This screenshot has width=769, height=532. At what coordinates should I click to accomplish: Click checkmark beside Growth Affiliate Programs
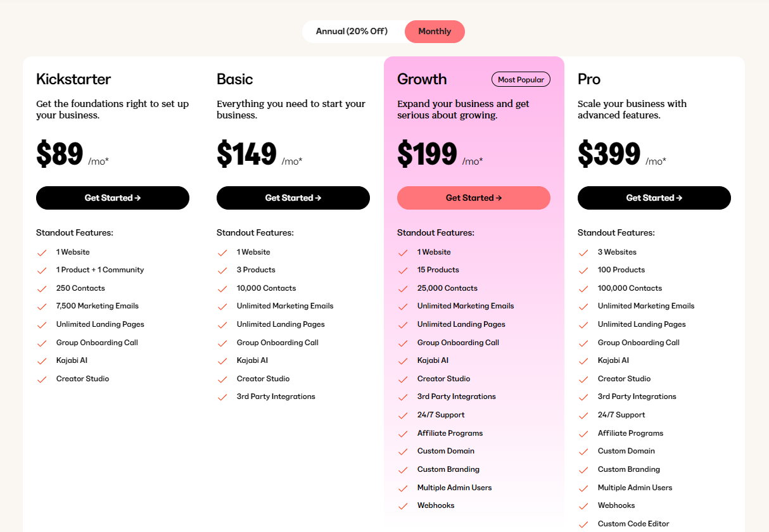pos(403,434)
